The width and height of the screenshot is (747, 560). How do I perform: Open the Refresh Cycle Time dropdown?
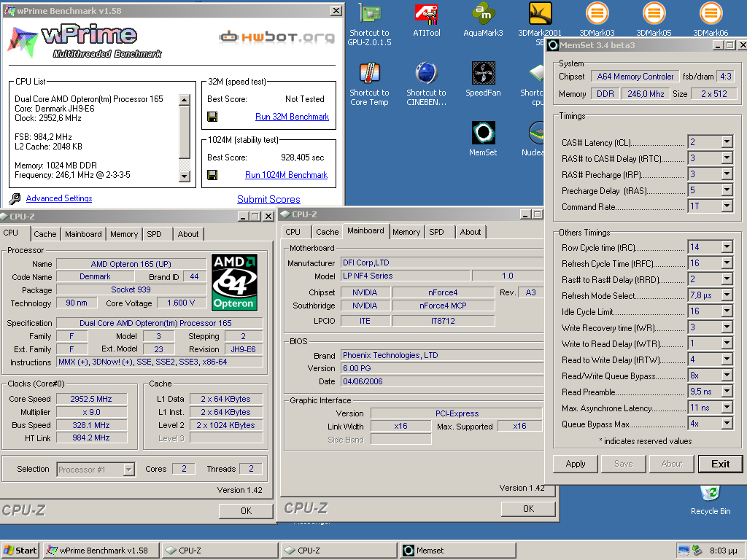click(x=727, y=263)
